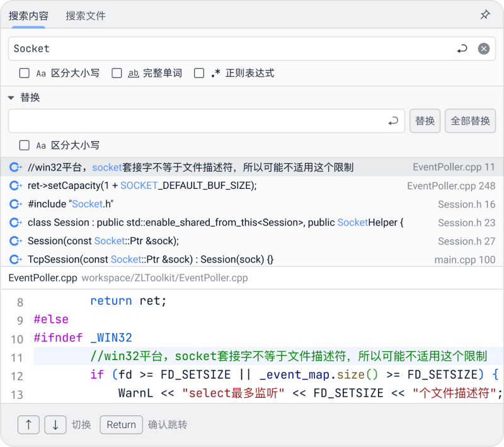
Task: Clear the search text with the X icon
Action: click(x=483, y=49)
